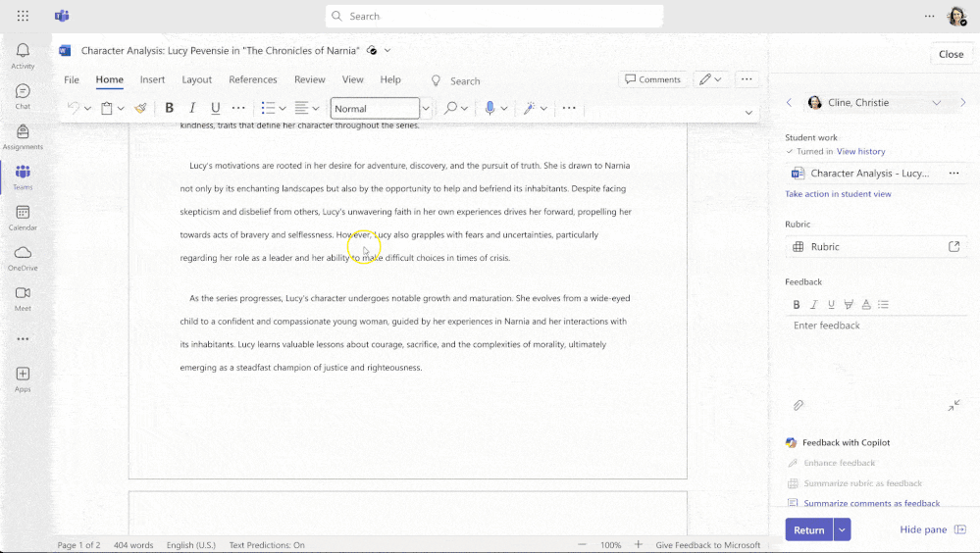This screenshot has width=980, height=553.
Task: Click the Paste clipboard icon
Action: tap(107, 108)
